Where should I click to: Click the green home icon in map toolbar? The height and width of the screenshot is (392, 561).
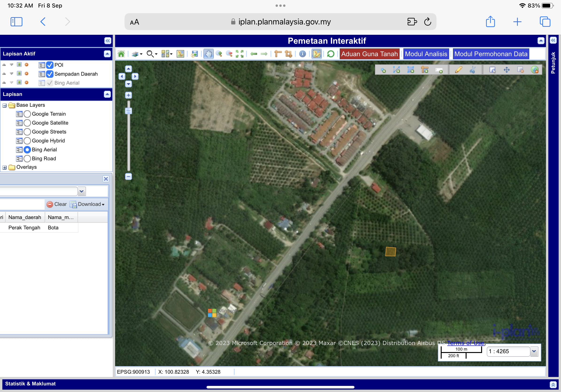coord(121,54)
